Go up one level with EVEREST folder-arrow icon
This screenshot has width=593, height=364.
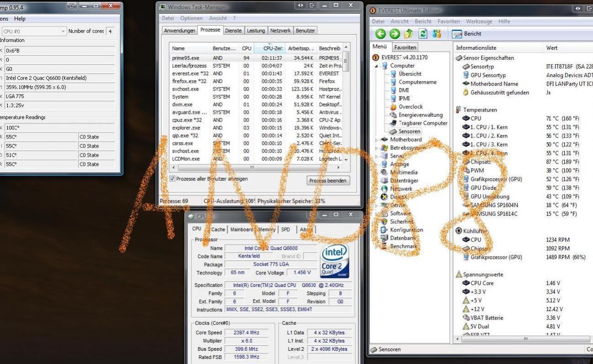[x=409, y=34]
